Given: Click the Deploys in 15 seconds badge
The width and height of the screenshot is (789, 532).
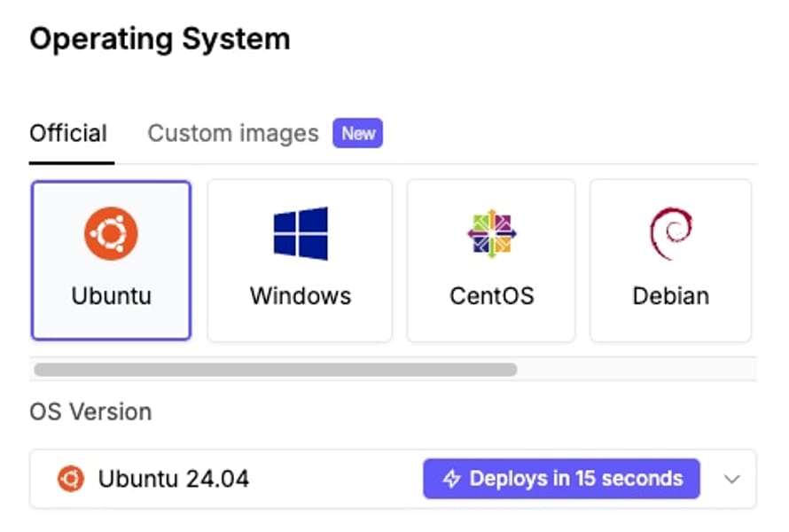Looking at the screenshot, I should pos(561,479).
